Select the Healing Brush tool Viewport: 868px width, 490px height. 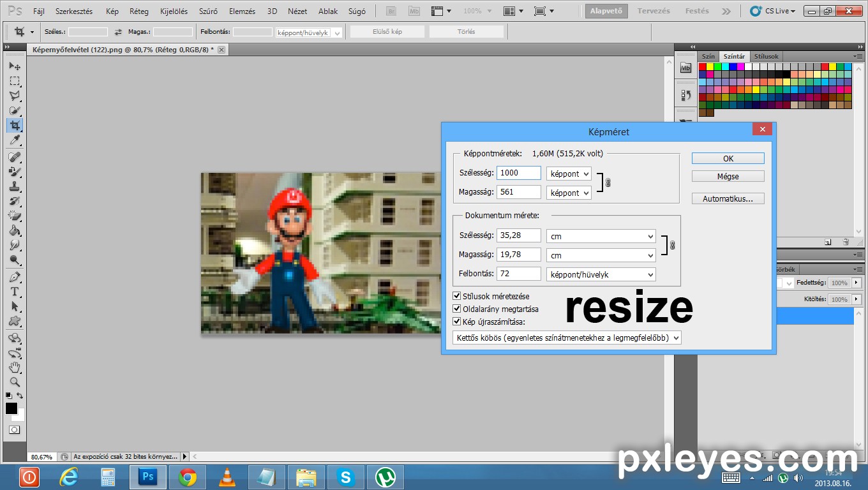pos(15,157)
